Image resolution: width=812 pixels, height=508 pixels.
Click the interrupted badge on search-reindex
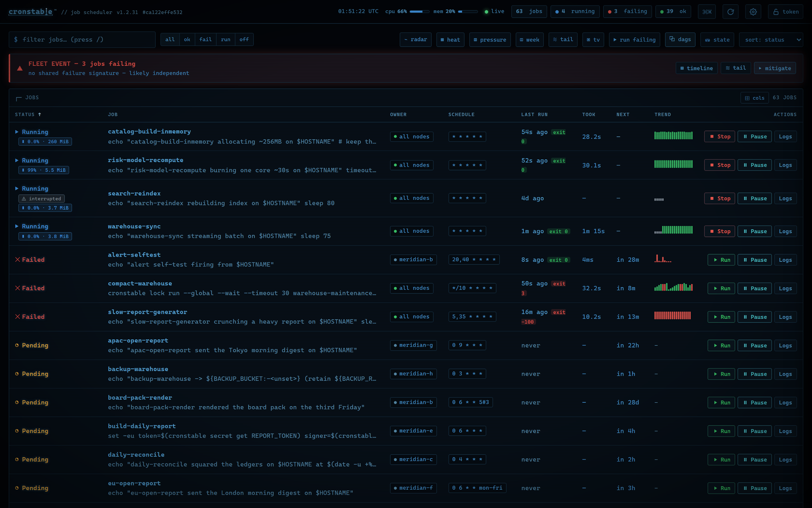[x=42, y=199]
